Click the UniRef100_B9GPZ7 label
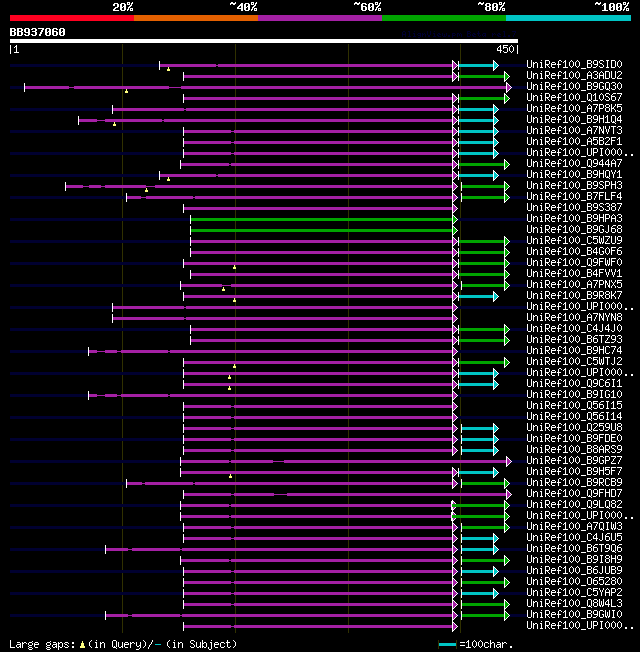The height and width of the screenshot is (652, 640). pos(574,460)
